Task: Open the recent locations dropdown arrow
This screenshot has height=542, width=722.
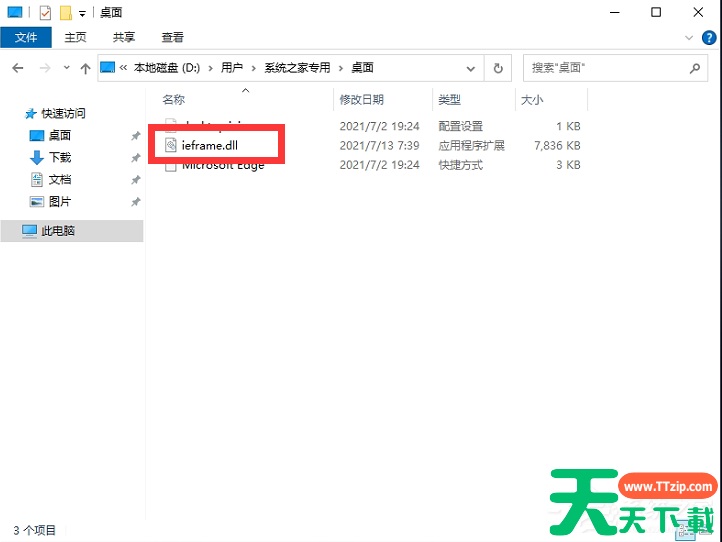Action: click(67, 68)
